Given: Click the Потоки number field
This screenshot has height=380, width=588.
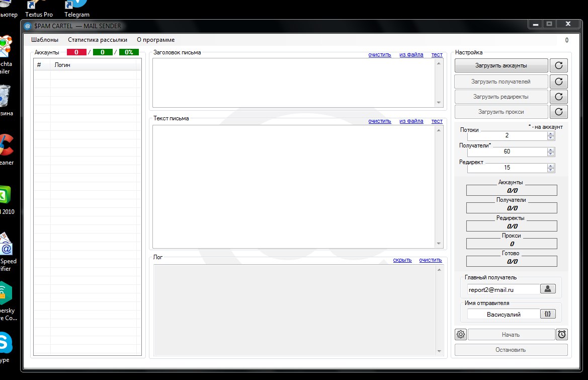Looking at the screenshot, I should click(x=507, y=135).
